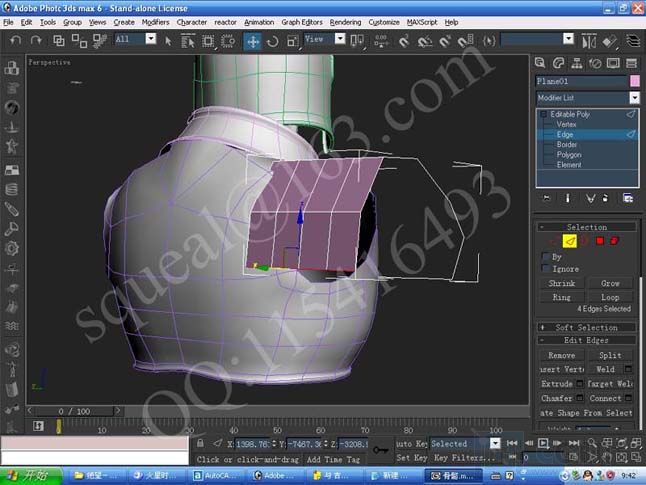Select the red Element sub-object icon
Image resolution: width=646 pixels, height=485 pixels.
point(614,241)
